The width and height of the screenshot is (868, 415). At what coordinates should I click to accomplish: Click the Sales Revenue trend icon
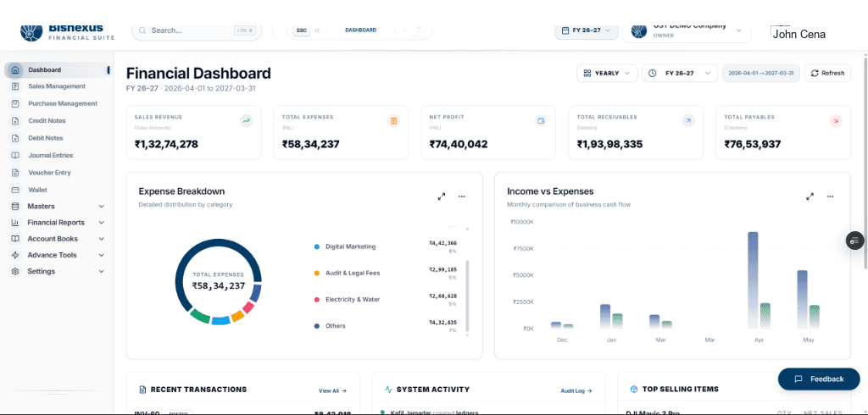coord(247,120)
